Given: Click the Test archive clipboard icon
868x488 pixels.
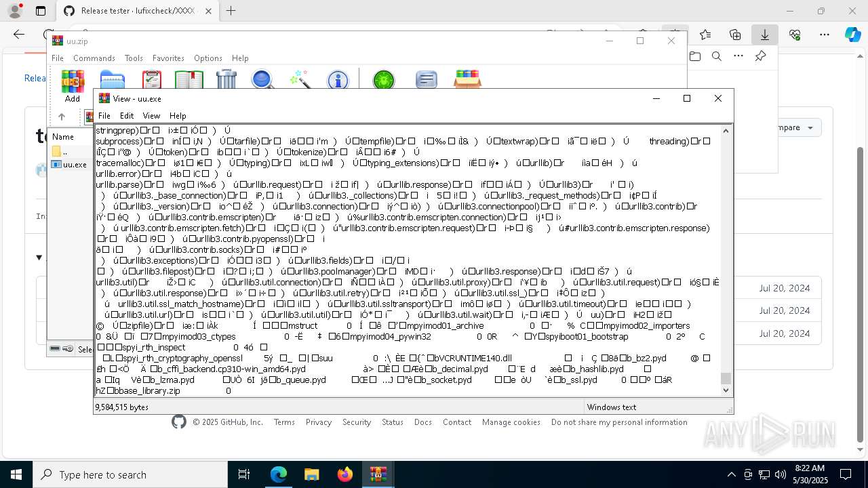Looking at the screenshot, I should click(x=152, y=80).
